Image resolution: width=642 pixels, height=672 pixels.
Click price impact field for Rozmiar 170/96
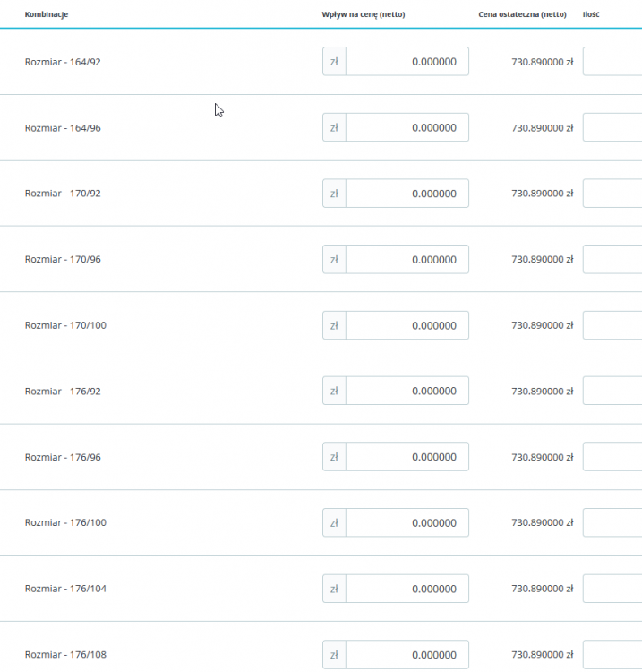(x=407, y=260)
